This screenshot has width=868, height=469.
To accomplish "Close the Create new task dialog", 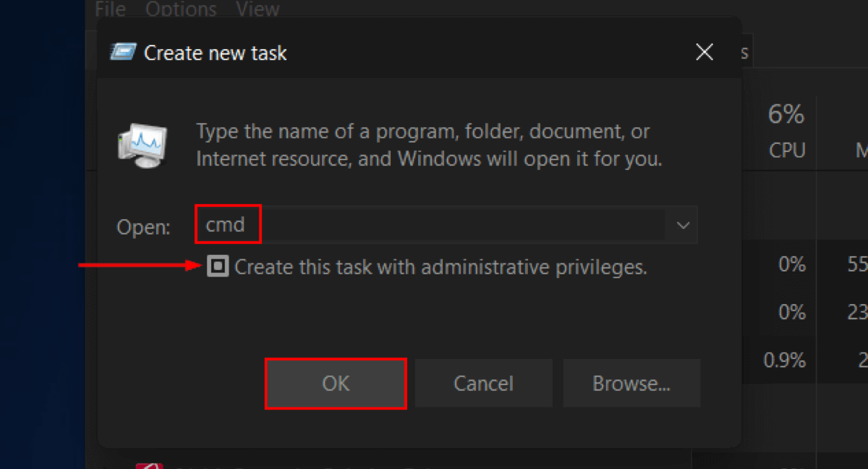I will coord(703,52).
